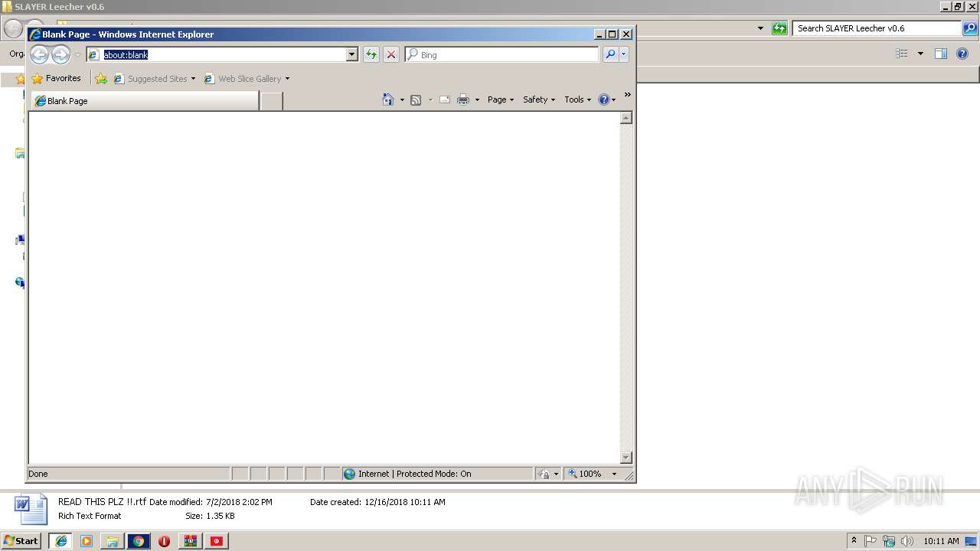Click the Show Desktop button
Viewport: 980px width, 551px height.
pos(972,541)
